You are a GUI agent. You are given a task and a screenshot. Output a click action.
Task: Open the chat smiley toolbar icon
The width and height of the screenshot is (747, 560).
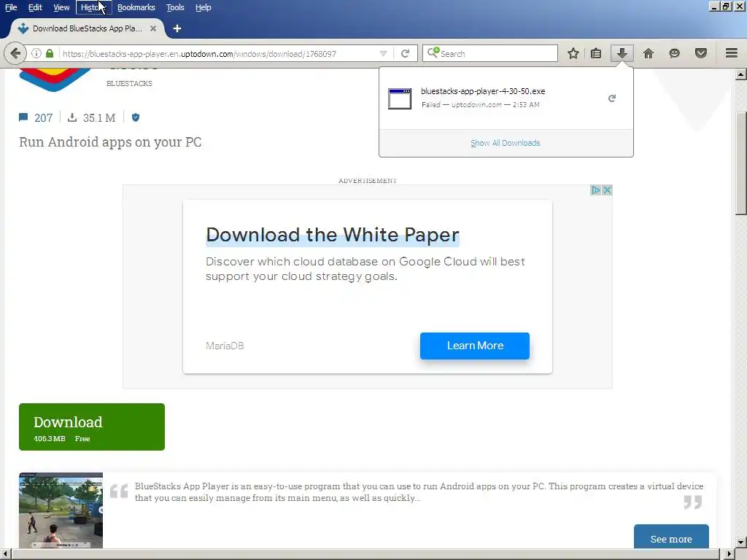674,53
